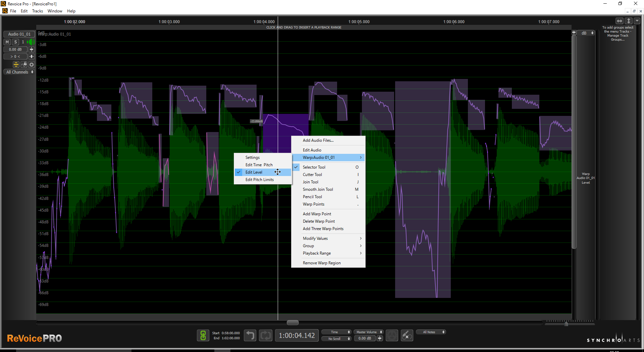Choose the Cutter Tool entry
The height and width of the screenshot is (352, 644).
(x=328, y=175)
